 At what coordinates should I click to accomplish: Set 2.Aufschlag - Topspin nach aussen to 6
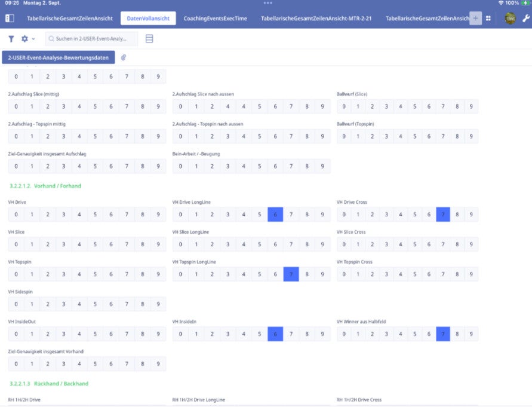pos(275,136)
